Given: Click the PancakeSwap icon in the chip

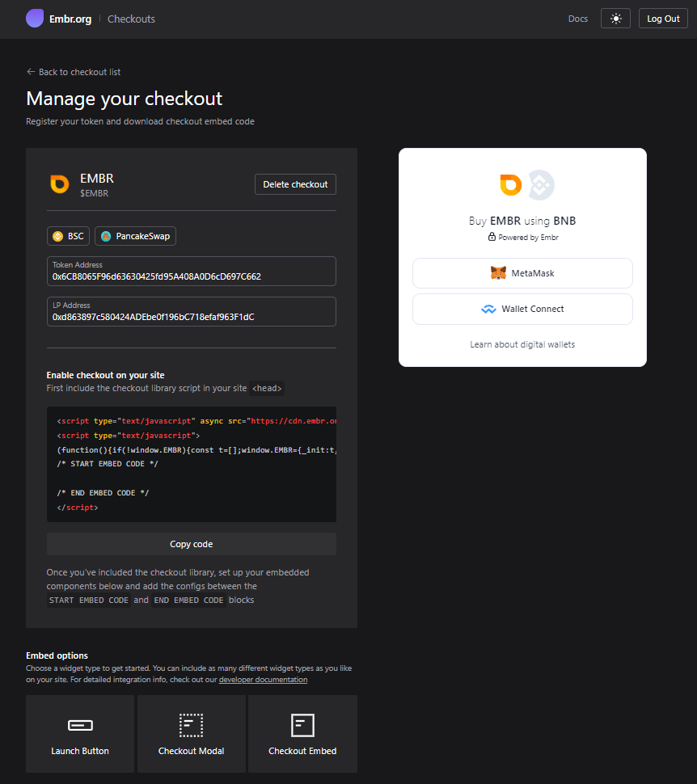Looking at the screenshot, I should [x=106, y=236].
